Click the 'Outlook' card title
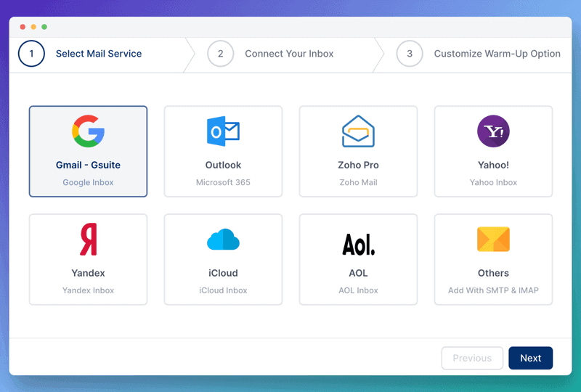The image size is (581, 392). point(223,165)
